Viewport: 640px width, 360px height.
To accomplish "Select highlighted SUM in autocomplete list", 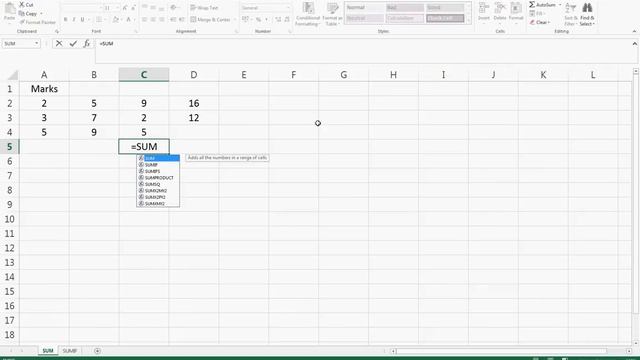I will (x=158, y=158).
